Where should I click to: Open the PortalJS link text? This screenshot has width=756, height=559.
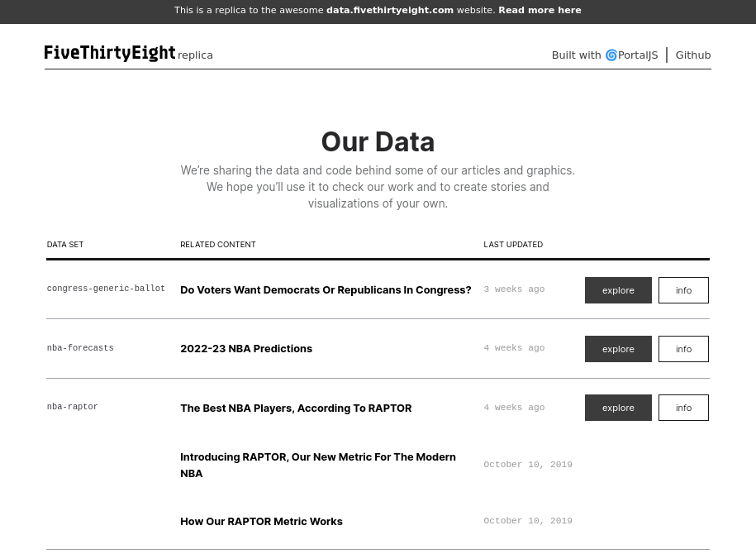[638, 55]
